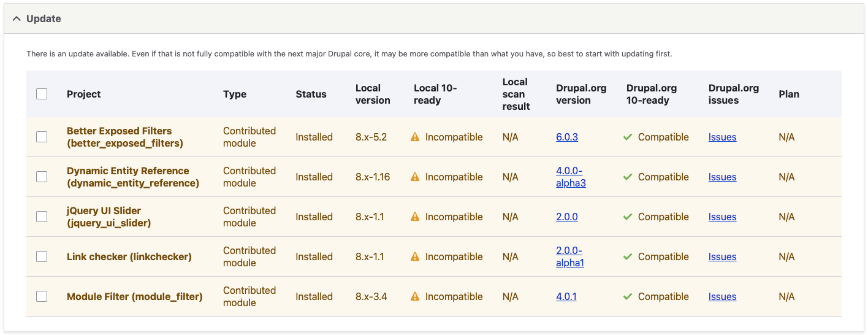Click the Update section title
The height and width of the screenshot is (335, 868).
coord(44,19)
